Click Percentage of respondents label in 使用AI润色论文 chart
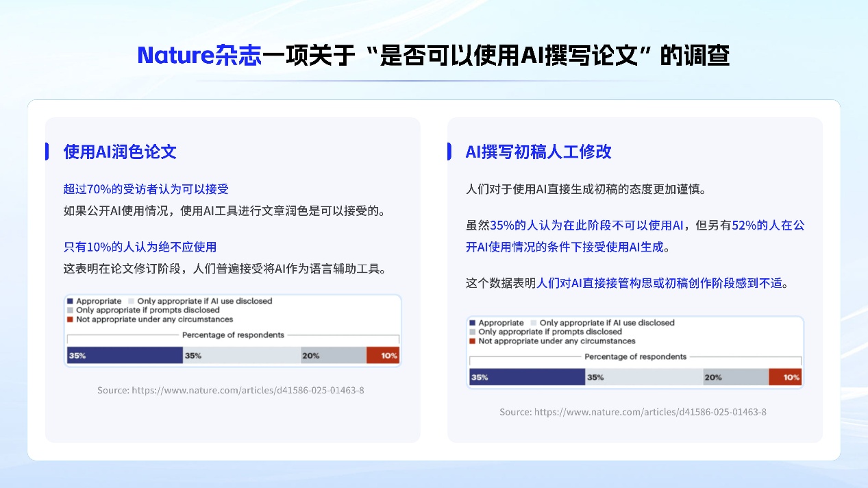Screen dimensions: 868x488 [x=233, y=335]
